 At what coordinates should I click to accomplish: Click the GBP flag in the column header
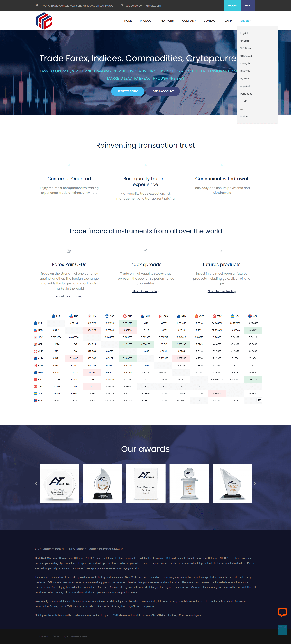tap(107, 316)
